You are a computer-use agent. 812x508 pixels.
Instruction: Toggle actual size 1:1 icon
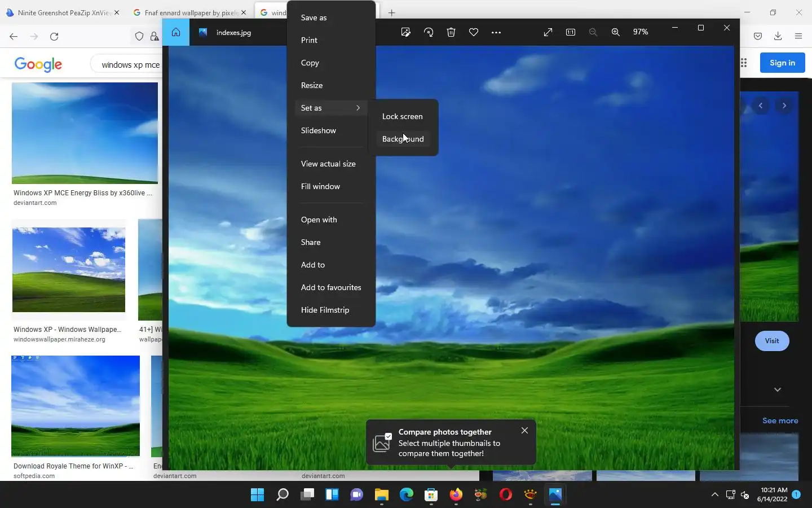[571, 32]
